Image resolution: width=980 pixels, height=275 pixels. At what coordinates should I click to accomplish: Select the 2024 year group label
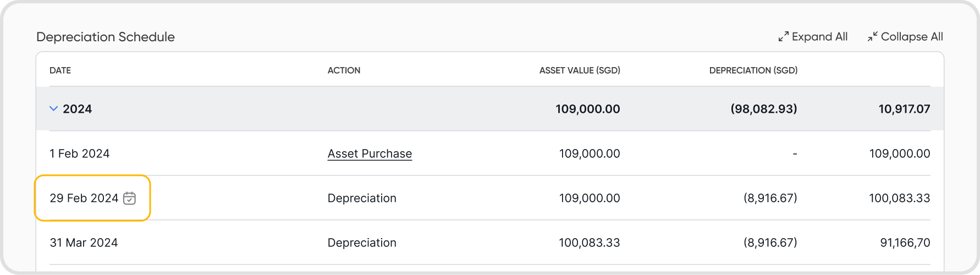(x=77, y=109)
